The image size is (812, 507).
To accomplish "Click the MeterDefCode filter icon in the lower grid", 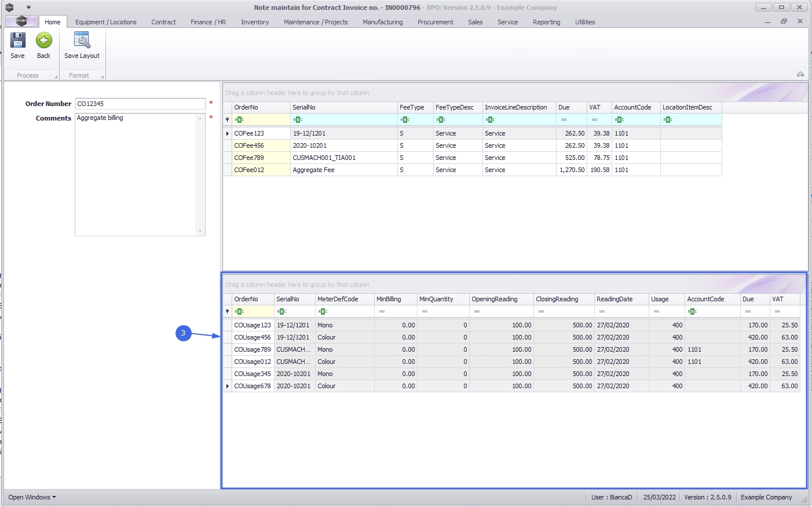I will (323, 312).
